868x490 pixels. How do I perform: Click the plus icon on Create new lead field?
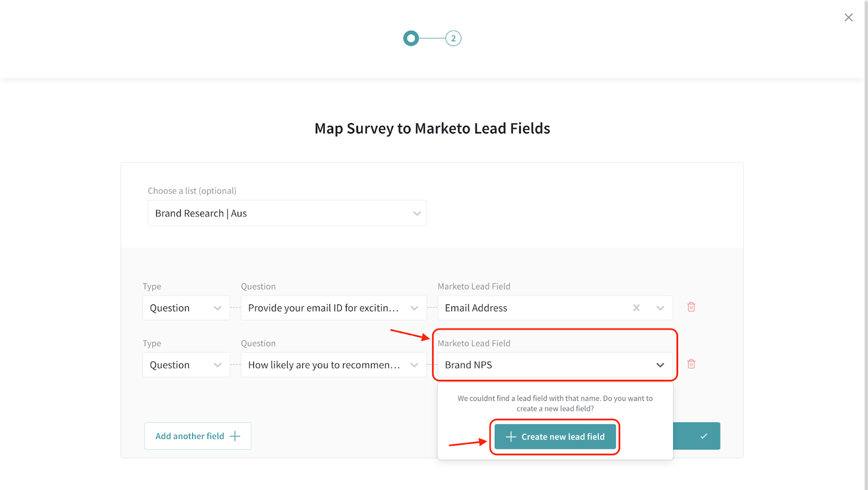coord(510,437)
